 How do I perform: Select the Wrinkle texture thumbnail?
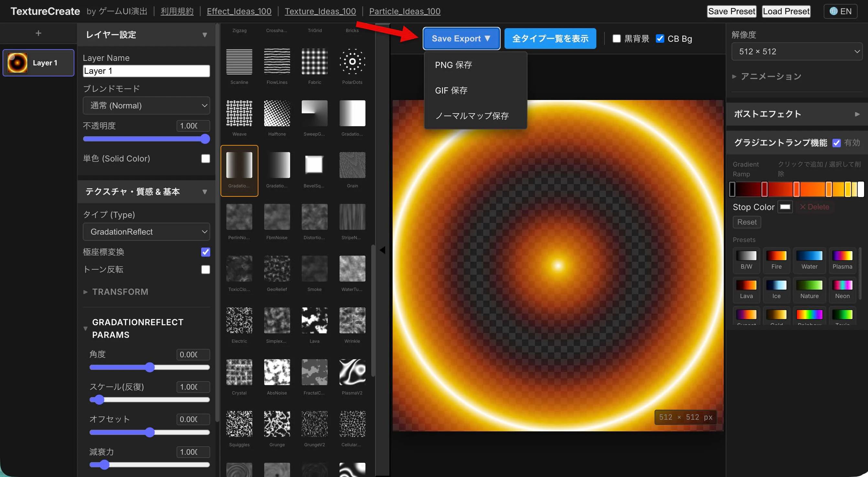352,321
